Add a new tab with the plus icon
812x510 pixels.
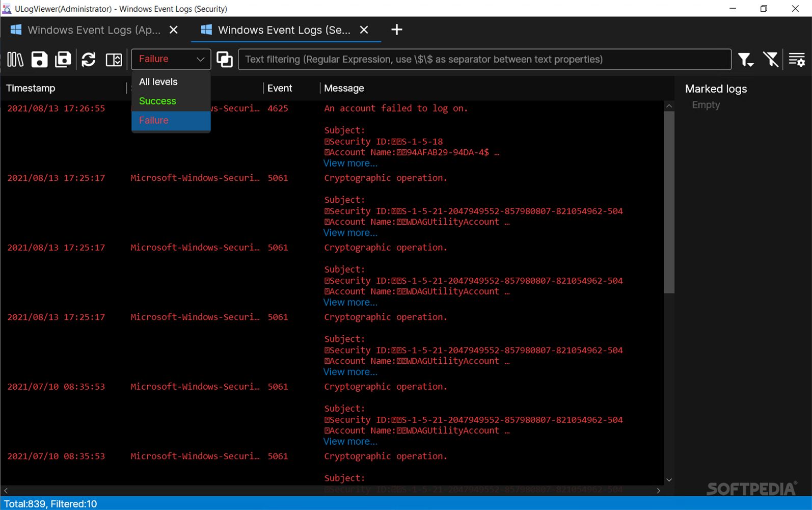point(397,30)
